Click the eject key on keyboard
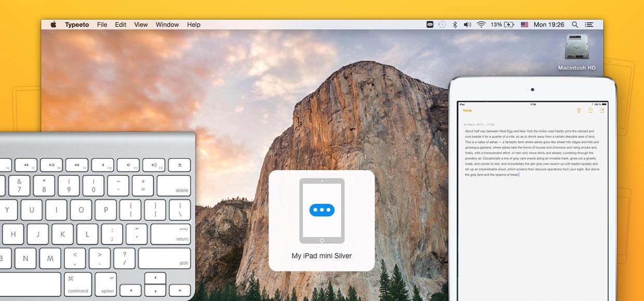 click(179, 165)
